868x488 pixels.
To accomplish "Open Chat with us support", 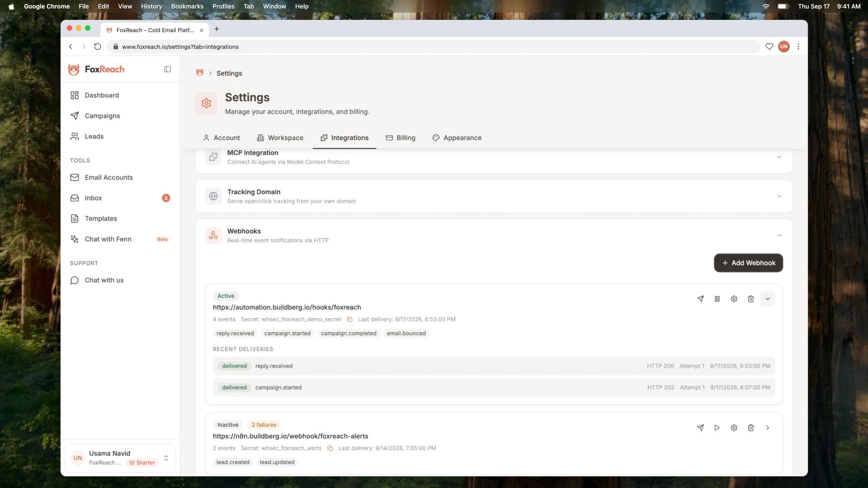I will click(120, 280).
